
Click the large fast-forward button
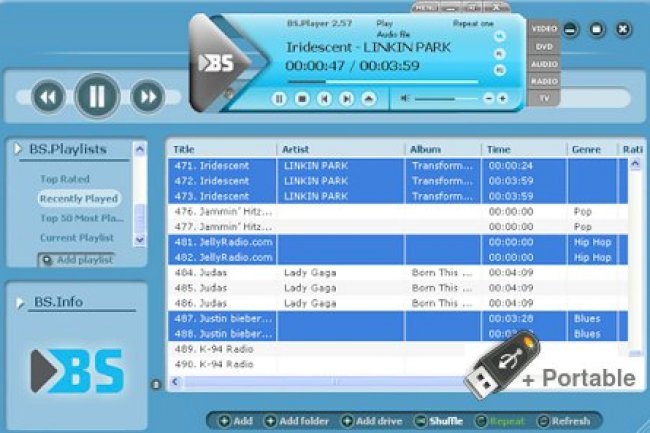[148, 97]
